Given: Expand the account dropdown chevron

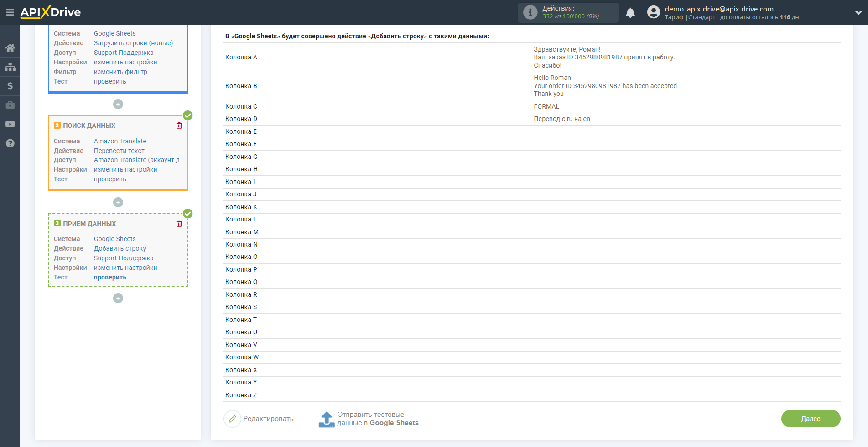Looking at the screenshot, I should (858, 13).
